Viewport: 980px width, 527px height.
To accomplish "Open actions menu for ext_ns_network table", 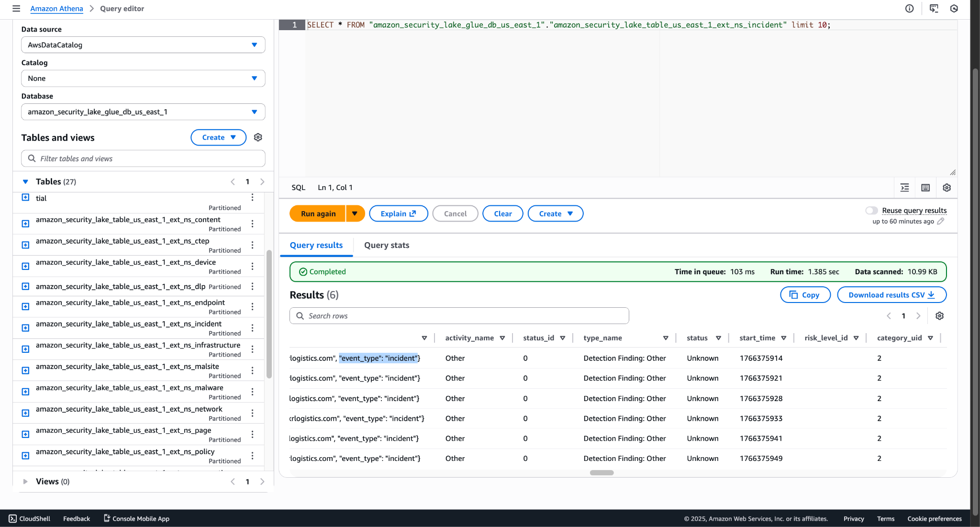I will click(x=252, y=413).
